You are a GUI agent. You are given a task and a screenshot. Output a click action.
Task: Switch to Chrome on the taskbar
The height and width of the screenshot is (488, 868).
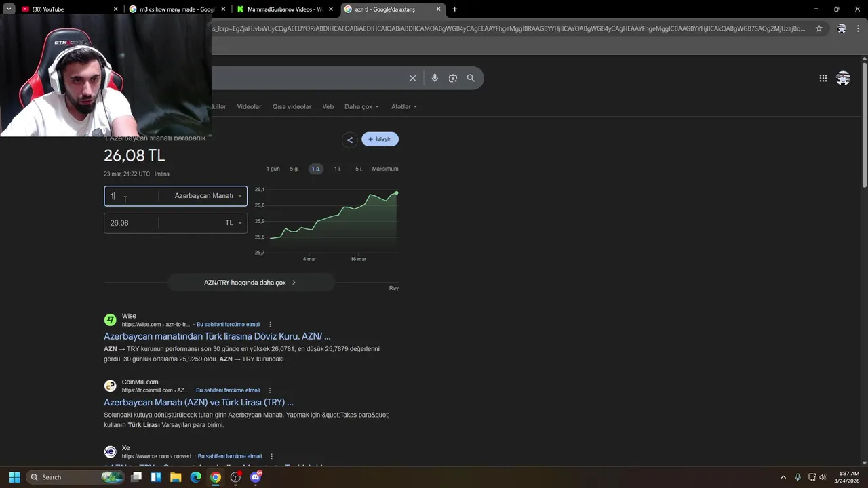coord(215,477)
